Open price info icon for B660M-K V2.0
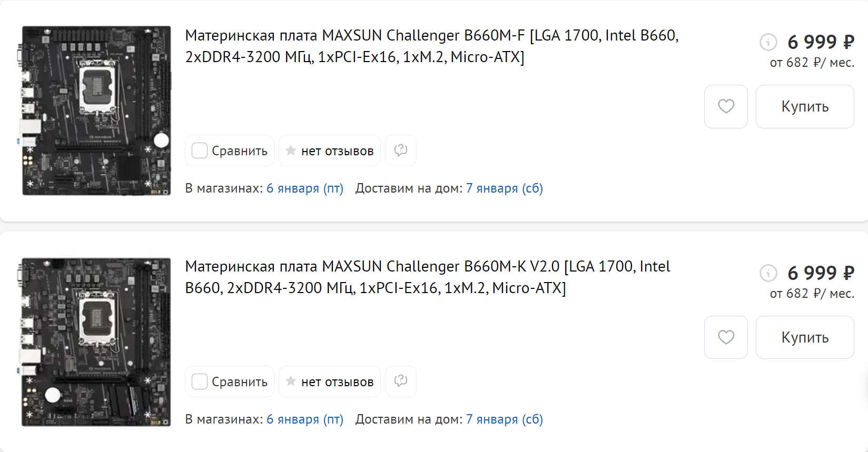Viewport: 868px width, 452px height. [x=768, y=273]
